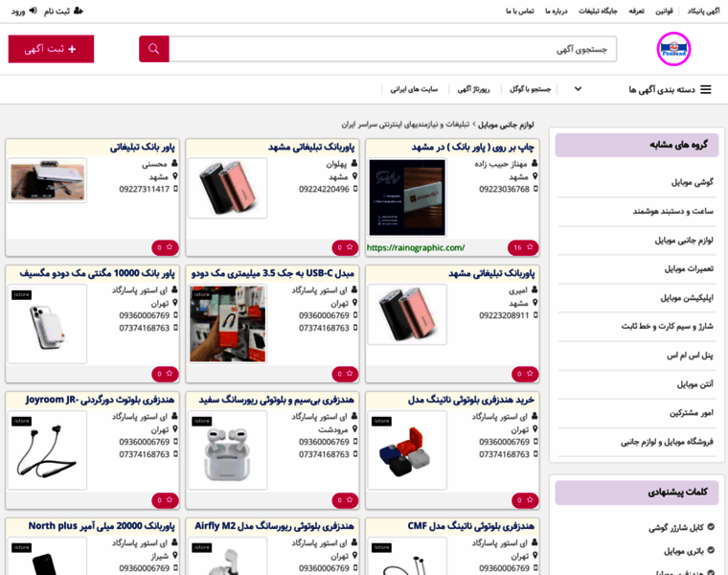Select گوشی موبایل in similar groups
728x575 pixels.
[692, 182]
